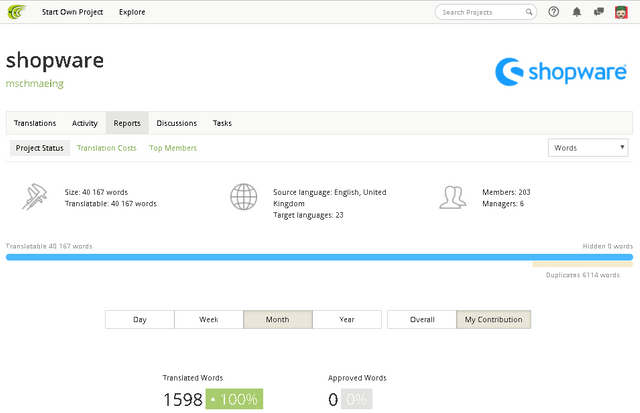Click 'Managers: 6' text

tap(503, 204)
